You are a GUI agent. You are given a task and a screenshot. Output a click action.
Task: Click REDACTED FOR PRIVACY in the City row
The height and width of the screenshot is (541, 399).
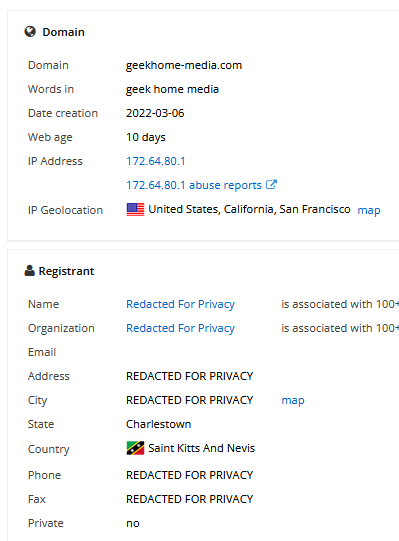(189, 400)
